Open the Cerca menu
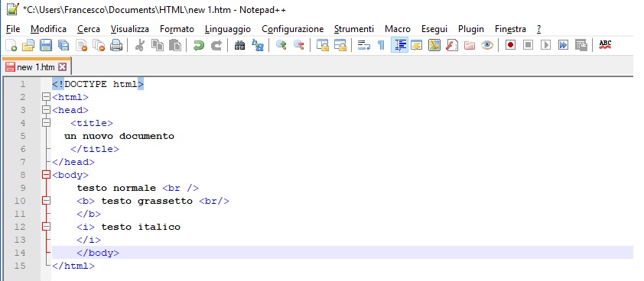Viewport: 644px width, 281px height. tap(89, 29)
